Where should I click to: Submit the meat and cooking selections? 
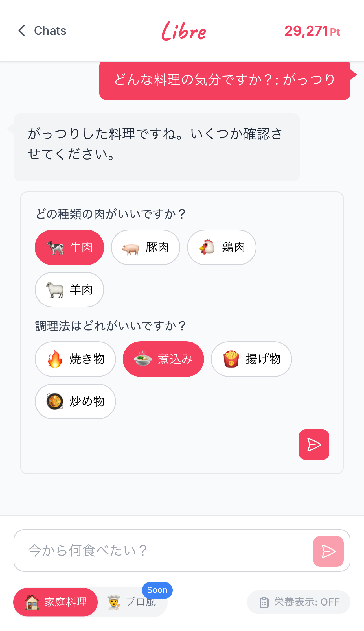click(314, 445)
